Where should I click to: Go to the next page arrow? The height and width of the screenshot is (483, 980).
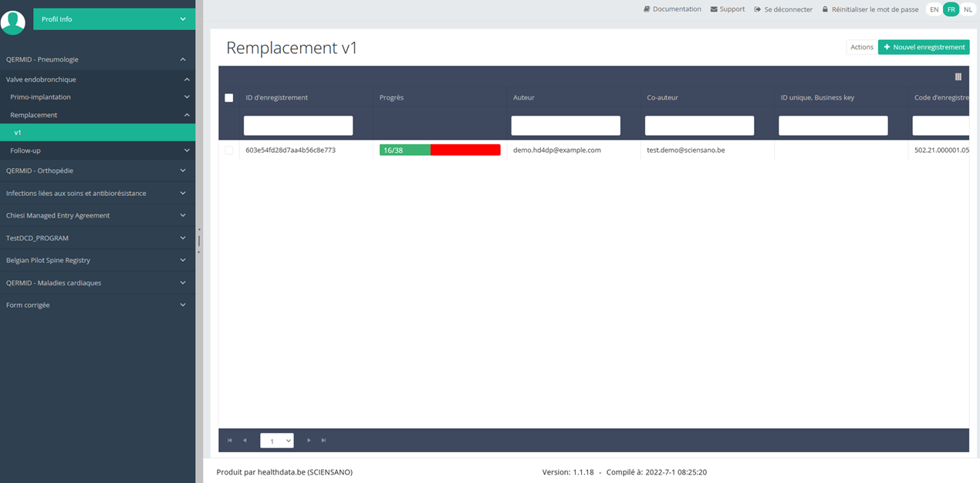309,441
